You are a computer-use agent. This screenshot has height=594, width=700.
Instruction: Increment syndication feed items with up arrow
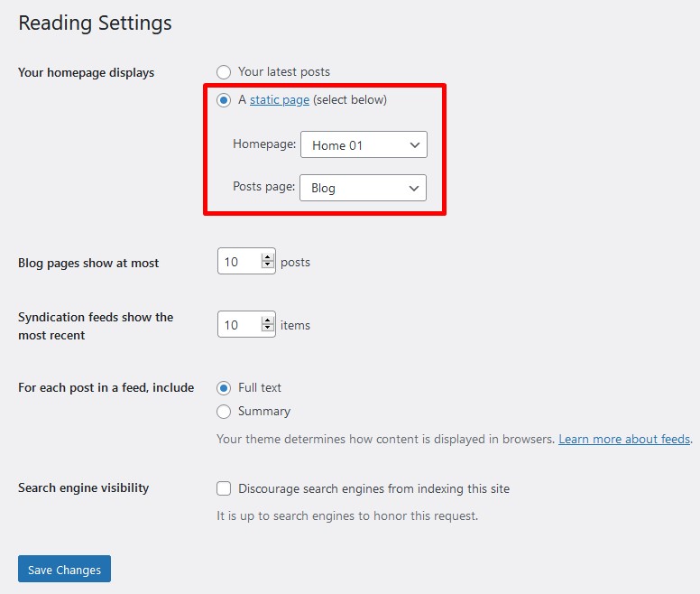pyautogui.click(x=267, y=320)
